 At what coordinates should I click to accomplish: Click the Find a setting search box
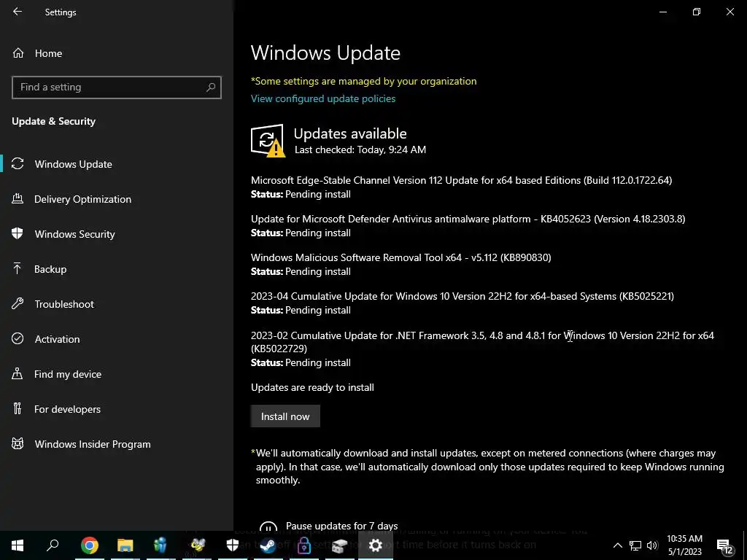tap(116, 87)
